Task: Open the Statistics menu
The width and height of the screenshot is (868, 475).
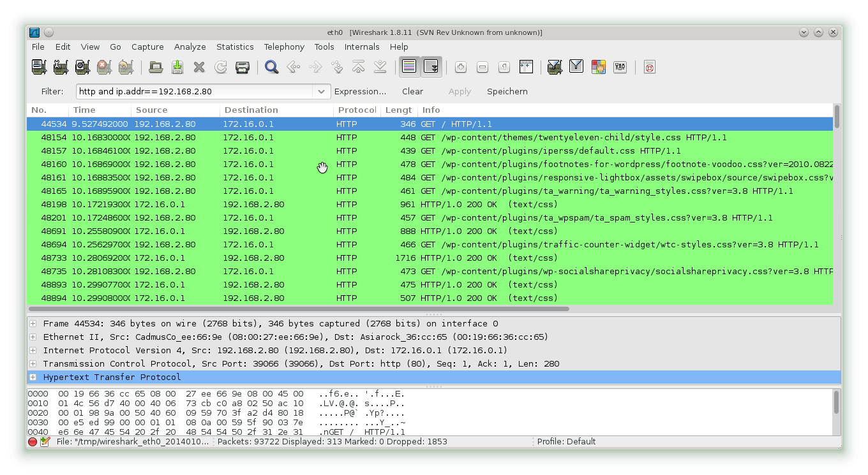Action: (x=235, y=47)
